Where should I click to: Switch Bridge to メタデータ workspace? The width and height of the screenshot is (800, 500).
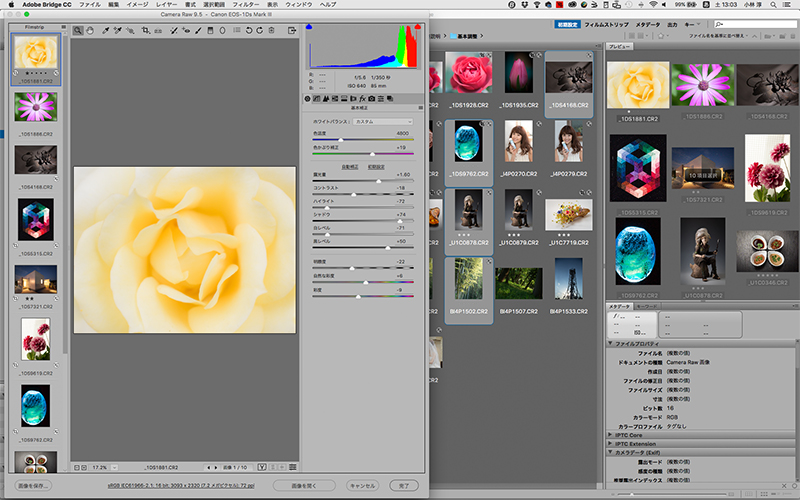[647, 24]
